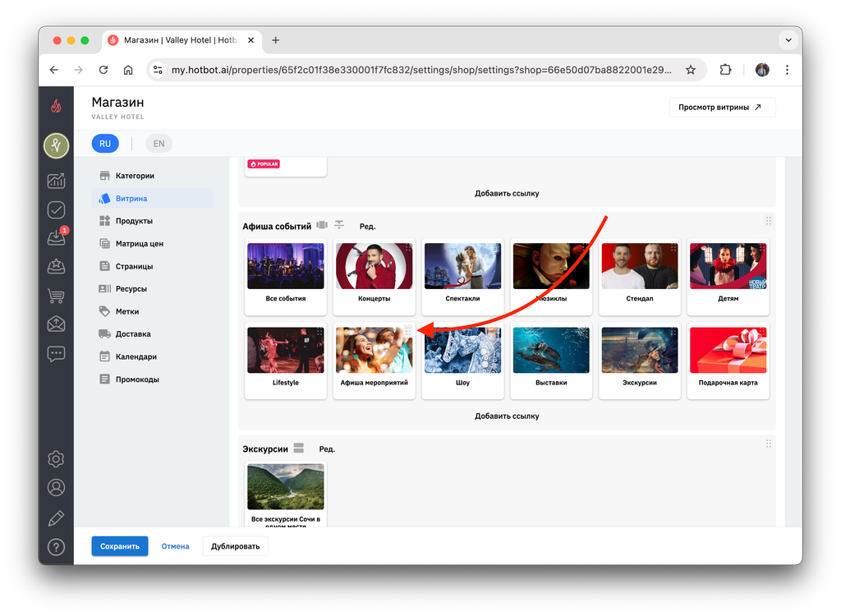Click Ред. next to Афиша событий
Viewport: 841px width, 616px height.
pyautogui.click(x=367, y=227)
